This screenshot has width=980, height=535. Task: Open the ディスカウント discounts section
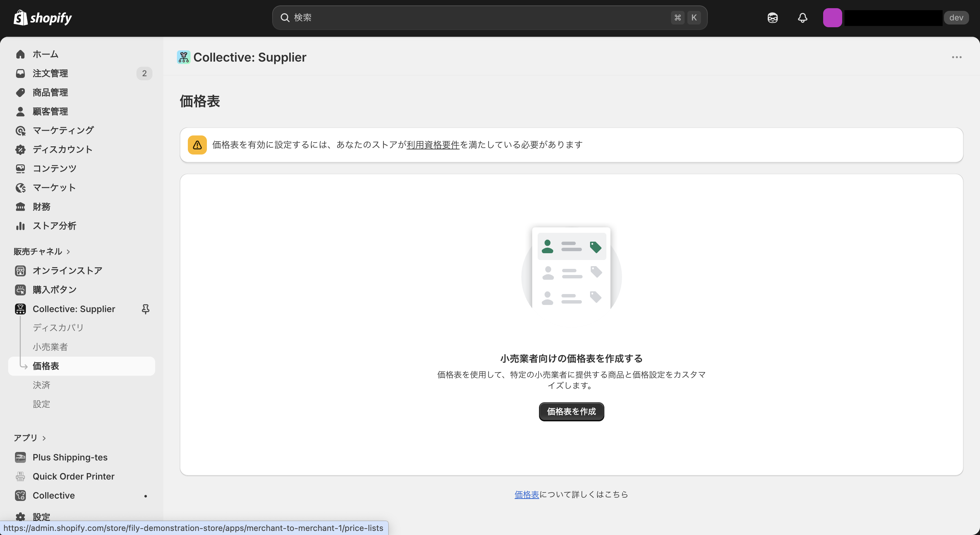coord(20,149)
